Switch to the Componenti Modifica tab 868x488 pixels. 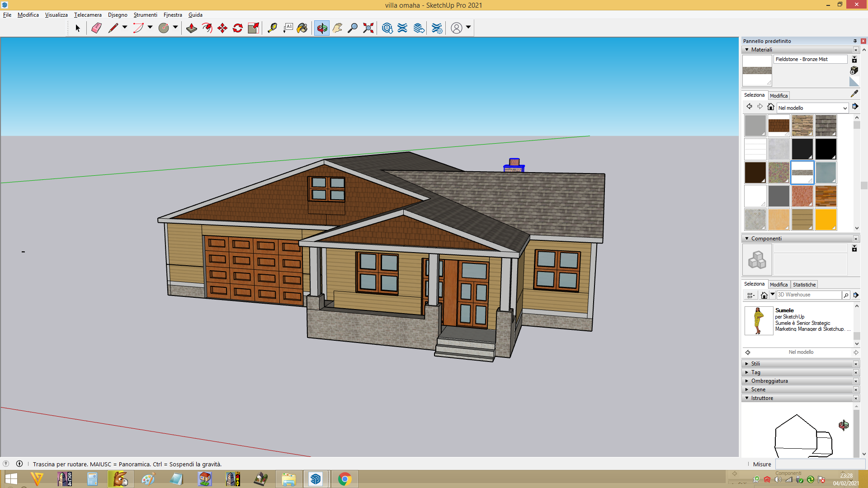click(778, 285)
